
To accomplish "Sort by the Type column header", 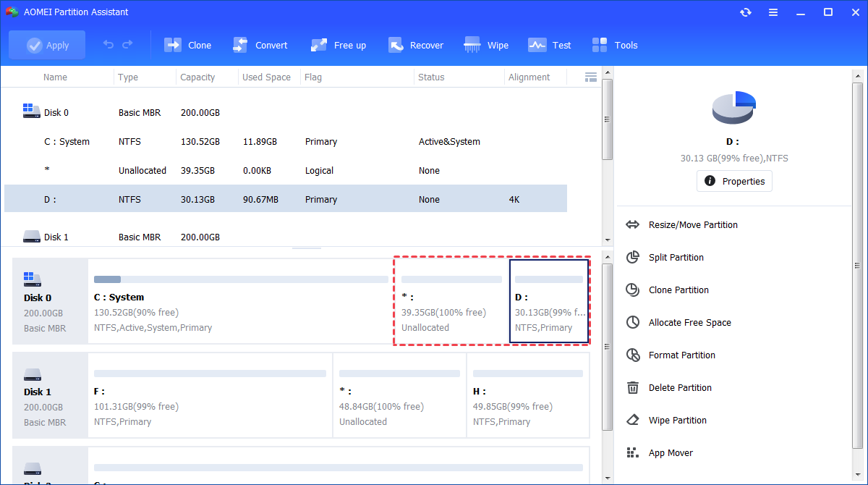I will (x=128, y=77).
